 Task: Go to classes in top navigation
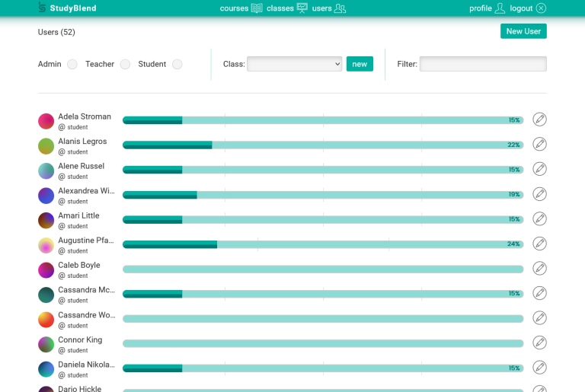pyautogui.click(x=280, y=8)
